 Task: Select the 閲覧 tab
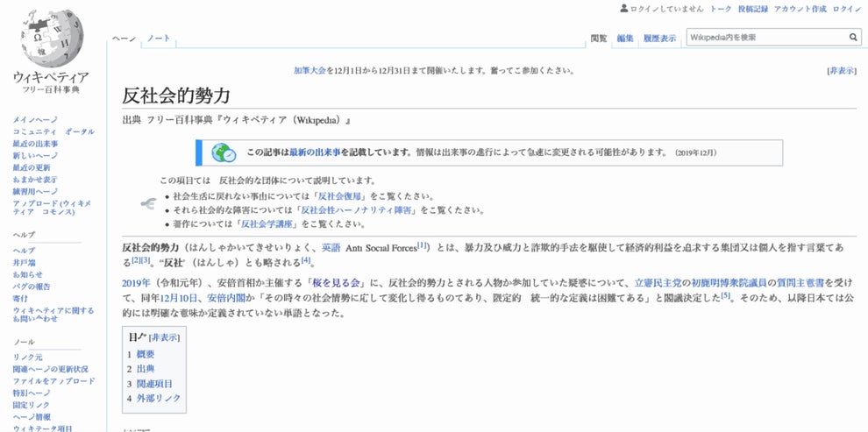[x=599, y=39]
